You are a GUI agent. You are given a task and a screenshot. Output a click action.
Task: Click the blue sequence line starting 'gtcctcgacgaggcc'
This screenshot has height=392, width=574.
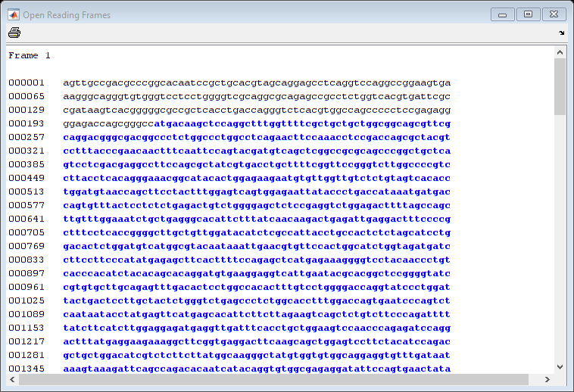coord(257,164)
